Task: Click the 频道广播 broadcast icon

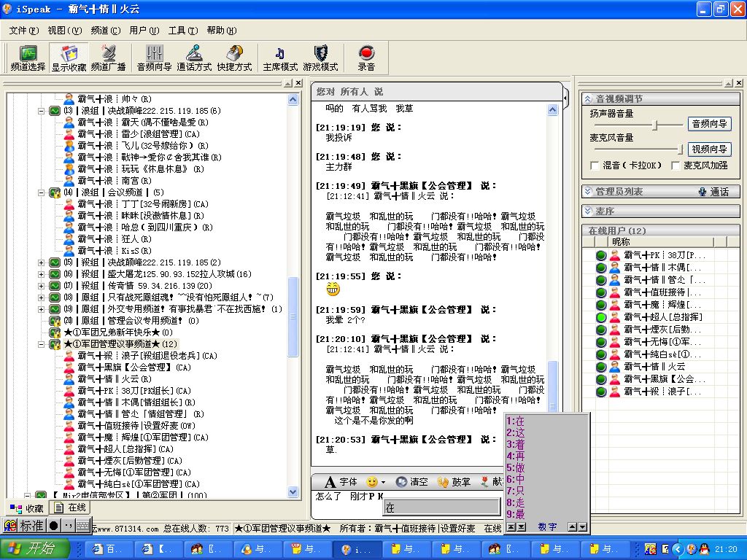Action: coord(108,58)
